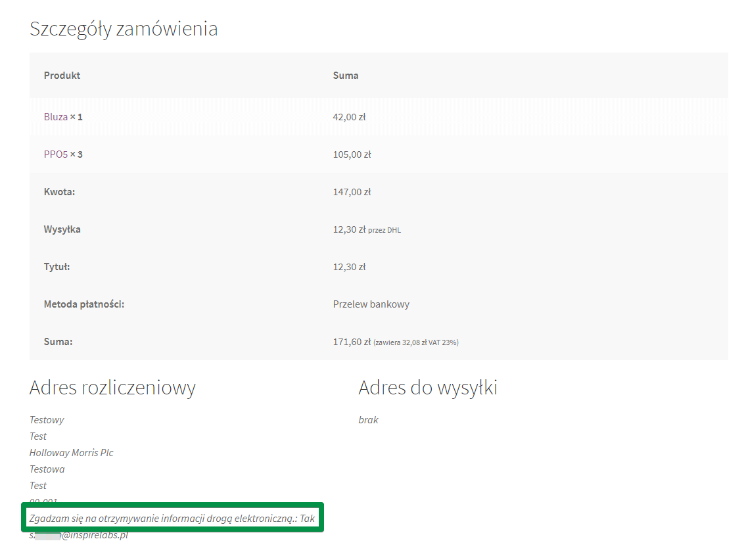Click the Szczegóły zamówienia heading
This screenshot has height=560, width=746.
[124, 29]
